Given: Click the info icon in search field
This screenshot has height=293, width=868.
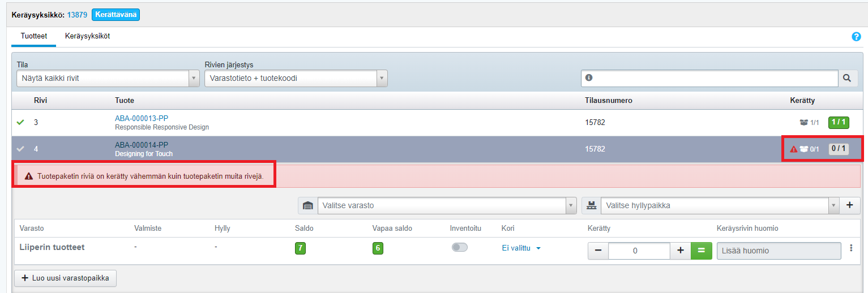Looking at the screenshot, I should tap(589, 78).
